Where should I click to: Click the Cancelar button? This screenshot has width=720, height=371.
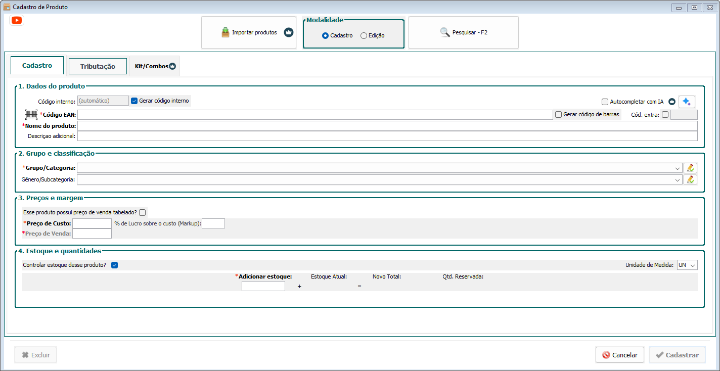[x=620, y=355]
